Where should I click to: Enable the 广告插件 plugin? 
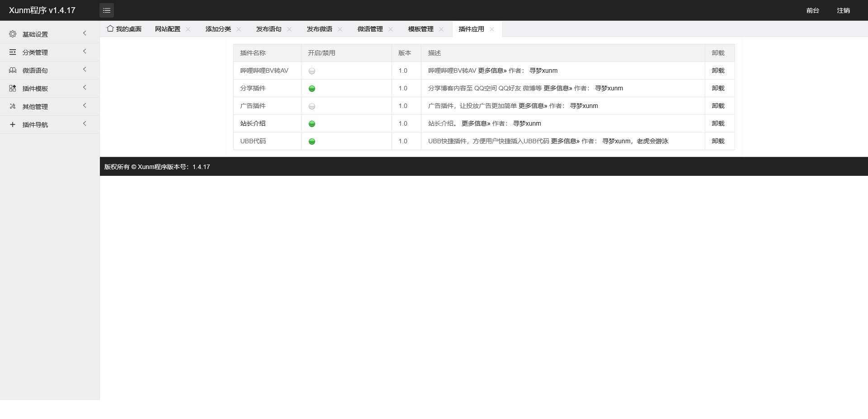pos(312,106)
